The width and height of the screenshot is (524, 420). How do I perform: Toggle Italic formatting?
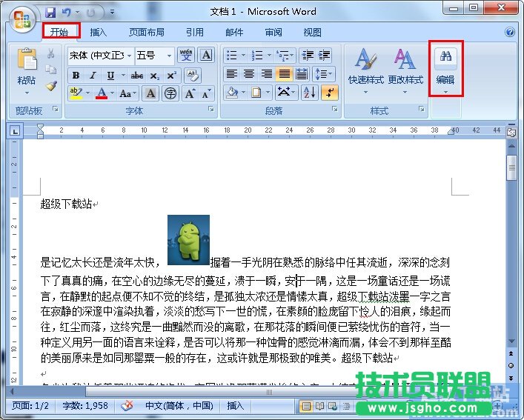click(93, 76)
